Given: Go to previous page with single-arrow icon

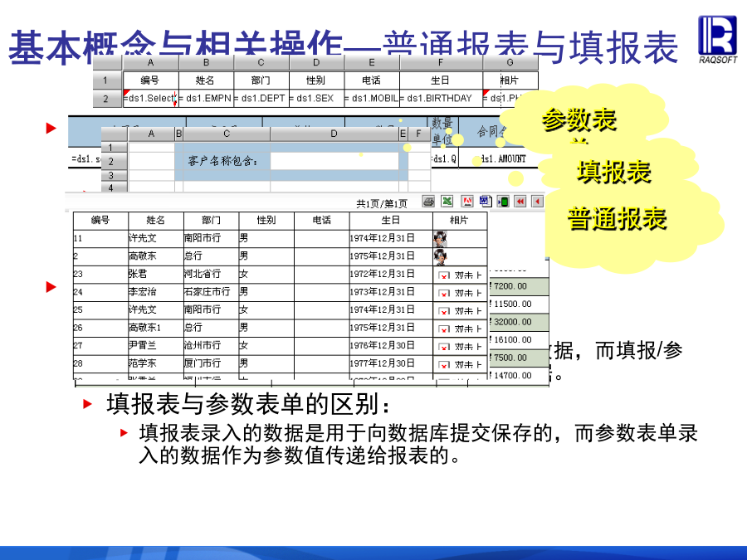Looking at the screenshot, I should [x=537, y=202].
